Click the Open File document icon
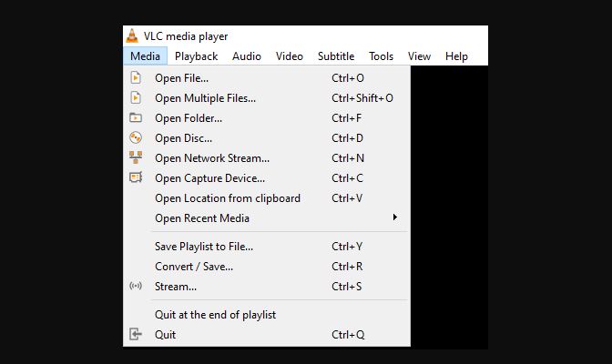The height and width of the screenshot is (364, 612). click(x=136, y=77)
